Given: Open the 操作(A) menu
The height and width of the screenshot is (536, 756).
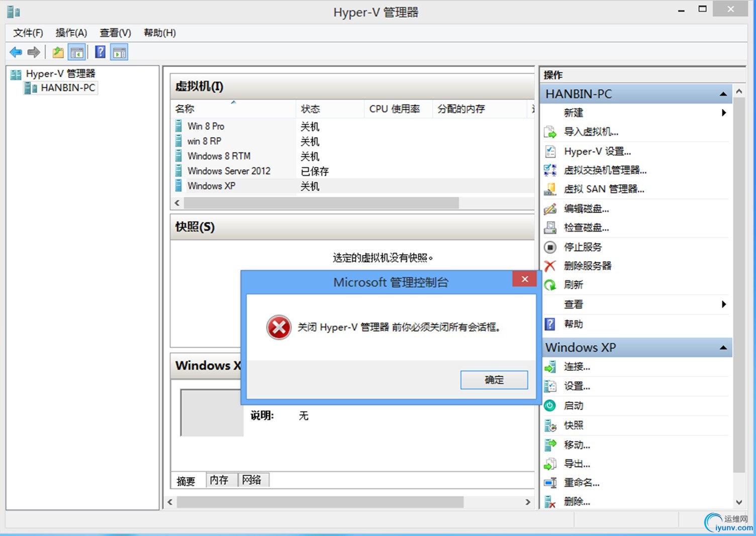Looking at the screenshot, I should [x=71, y=33].
